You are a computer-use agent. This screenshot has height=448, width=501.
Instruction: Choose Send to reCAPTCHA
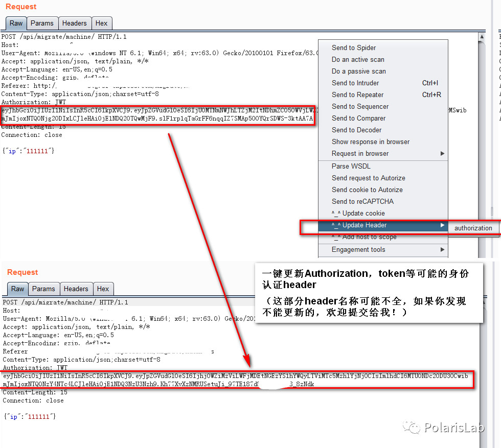pos(383,202)
